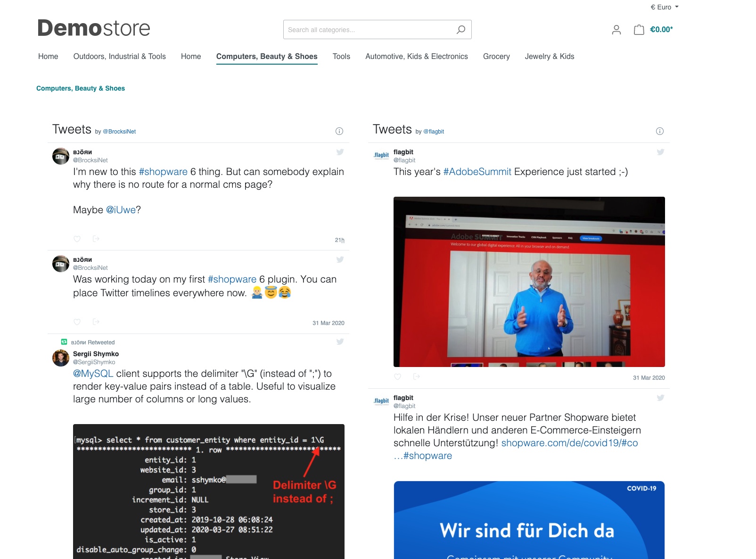Open @flagbit link in timeline header
This screenshot has height=559, width=756.
coord(434,132)
